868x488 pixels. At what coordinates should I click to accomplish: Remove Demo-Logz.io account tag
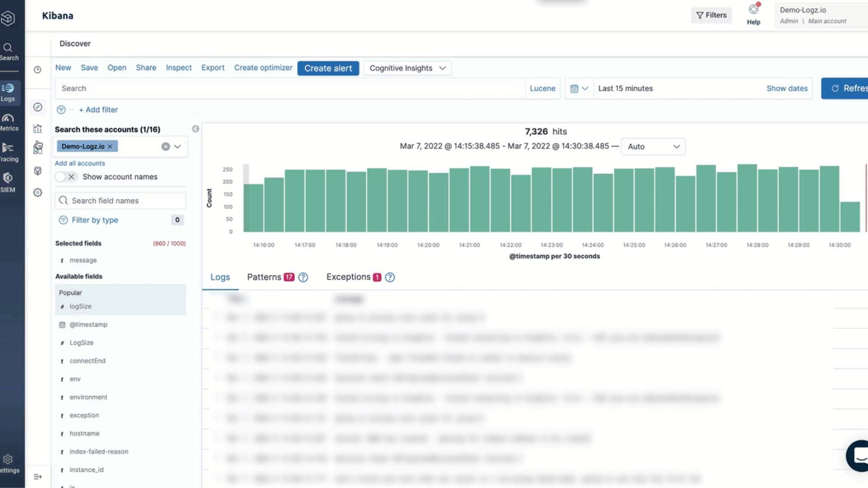(x=110, y=146)
